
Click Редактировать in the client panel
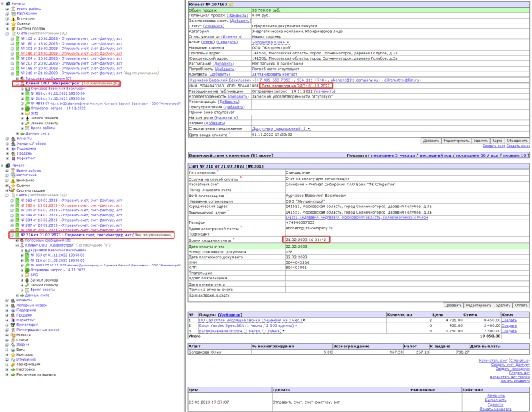click(456, 141)
